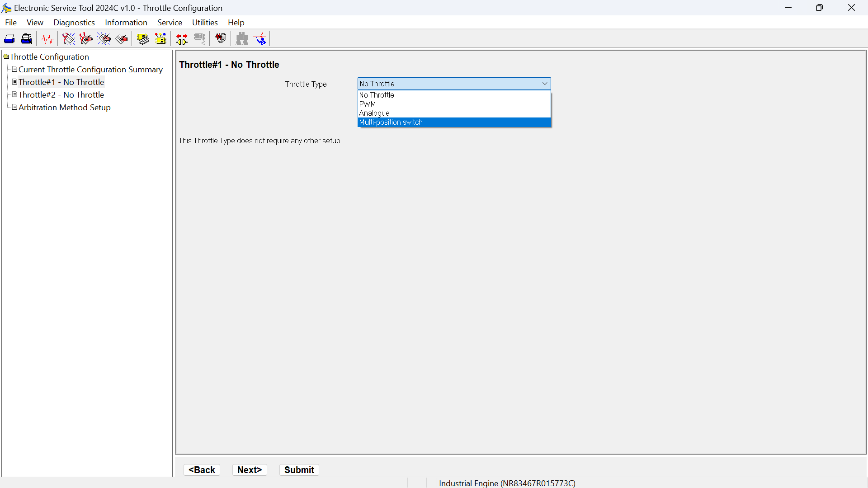
Task: Open Configuration icon with colored pins
Action: click(x=160, y=39)
